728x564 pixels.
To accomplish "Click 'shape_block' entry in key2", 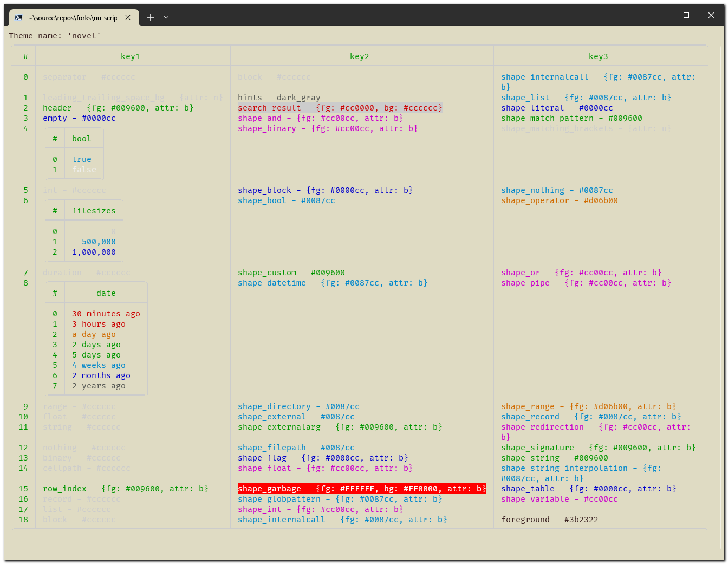I will pos(326,190).
